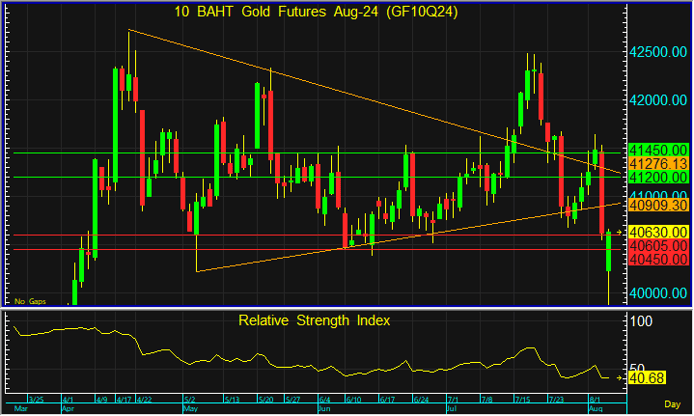This screenshot has height=416, width=694.
Task: Click the orange 41276.13 trendline price tag
Action: pos(655,163)
